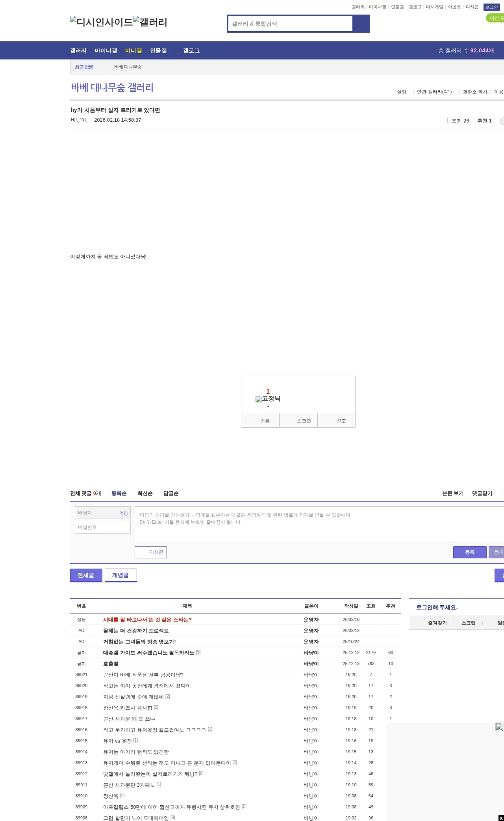Show recommended posts with 개념글
Viewport: 504px width, 821px height.
click(121, 575)
